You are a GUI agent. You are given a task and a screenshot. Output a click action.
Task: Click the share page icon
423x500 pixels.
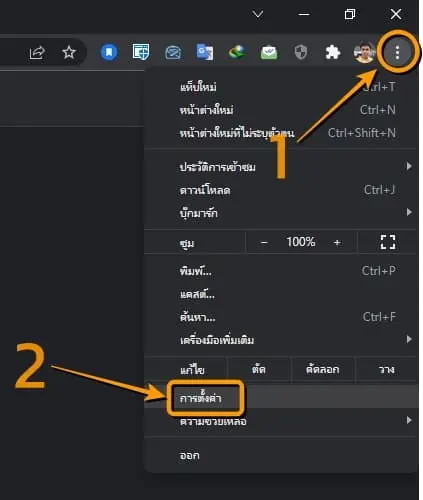(x=37, y=52)
